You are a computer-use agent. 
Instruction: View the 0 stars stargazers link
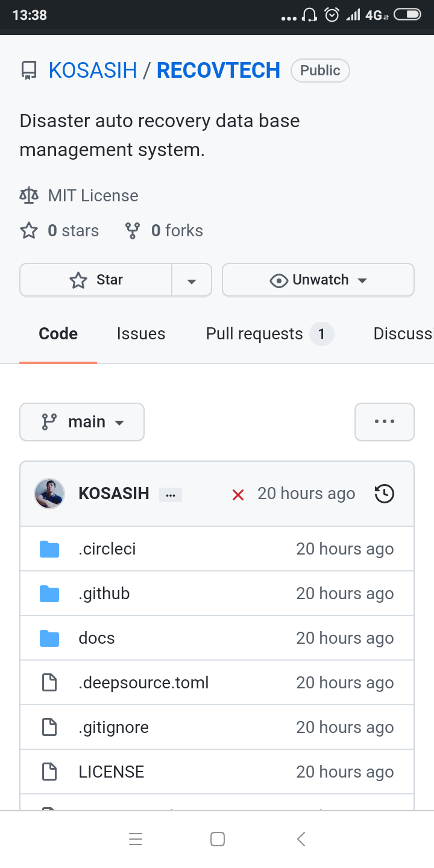73,230
